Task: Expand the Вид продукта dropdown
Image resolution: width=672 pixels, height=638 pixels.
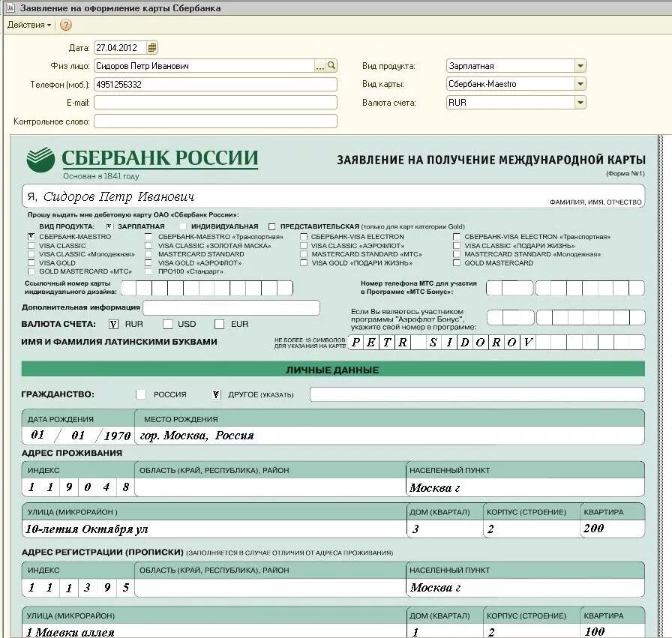Action: (x=580, y=66)
